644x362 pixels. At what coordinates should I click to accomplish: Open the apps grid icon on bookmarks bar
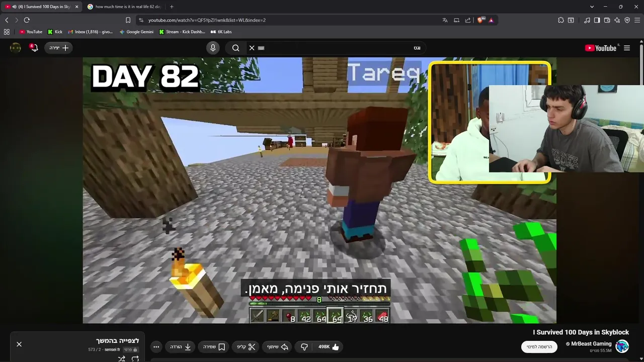coord(7,32)
